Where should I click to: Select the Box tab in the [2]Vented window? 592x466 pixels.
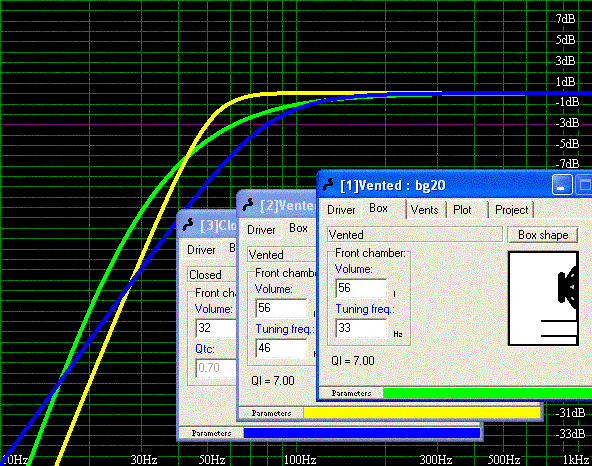coord(298,228)
